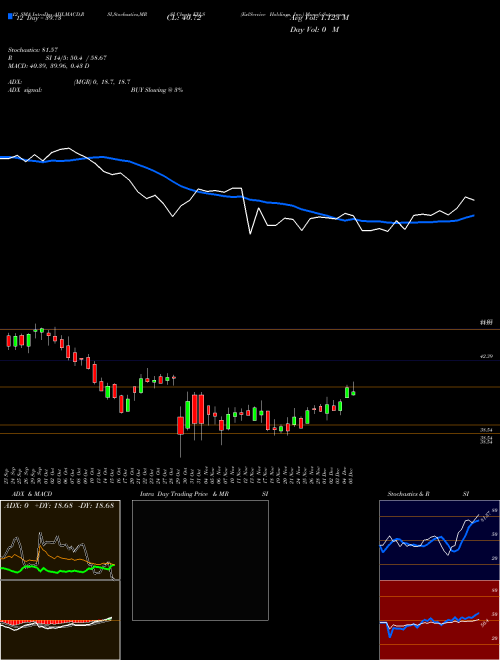Viewport: 500px width, 660px height.
Task: Click the 'BUY Slowing @ 3%' signal text
Action: click(x=157, y=90)
